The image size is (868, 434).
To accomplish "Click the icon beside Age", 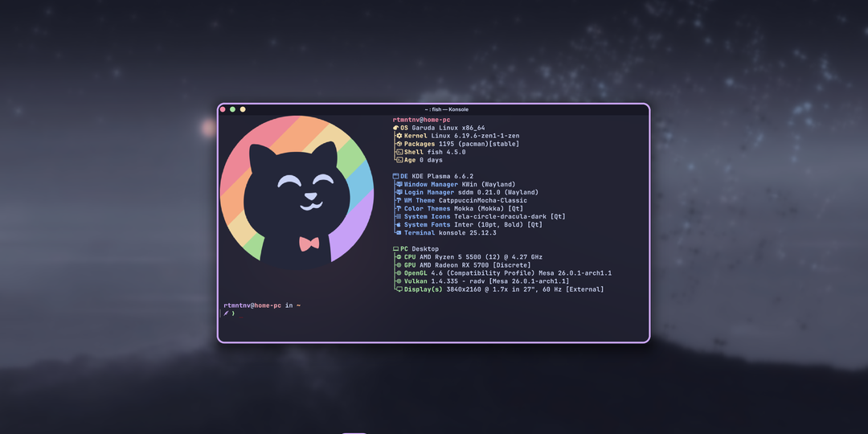I will [x=399, y=160].
